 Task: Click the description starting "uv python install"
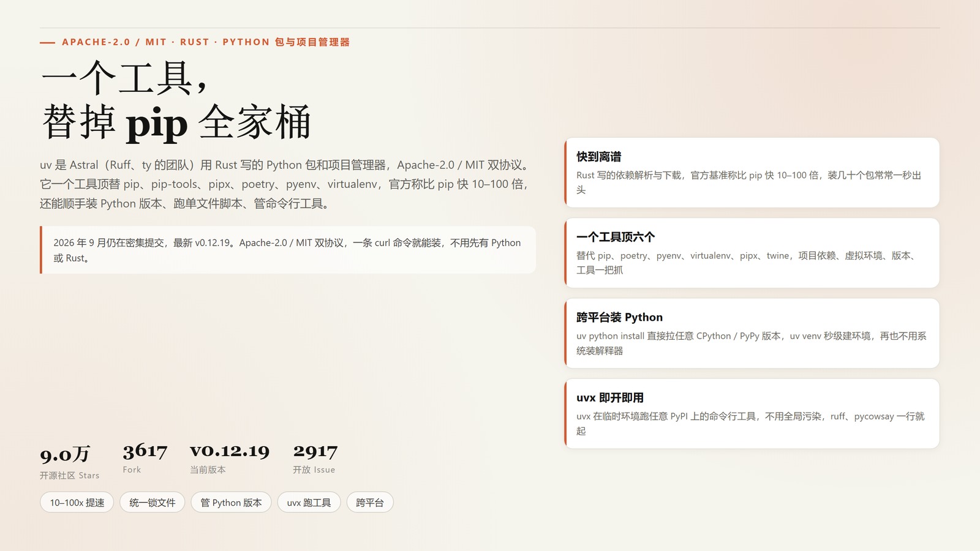click(751, 343)
